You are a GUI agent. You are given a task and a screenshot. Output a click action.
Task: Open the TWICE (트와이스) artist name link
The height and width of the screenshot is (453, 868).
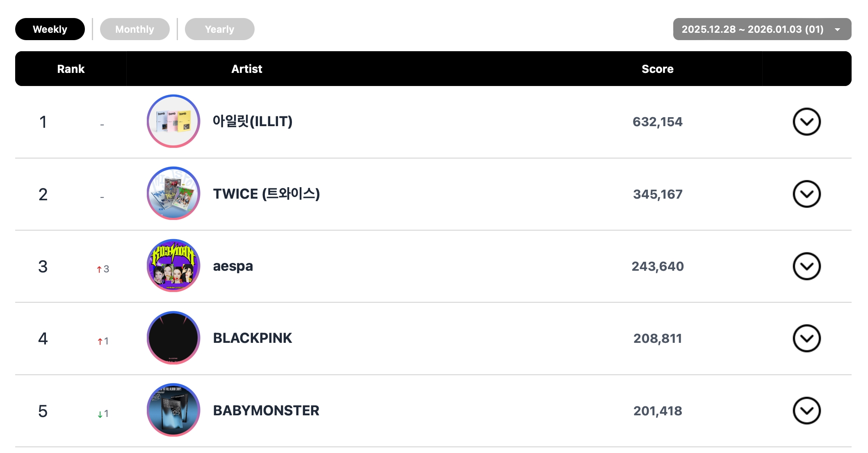tap(266, 194)
